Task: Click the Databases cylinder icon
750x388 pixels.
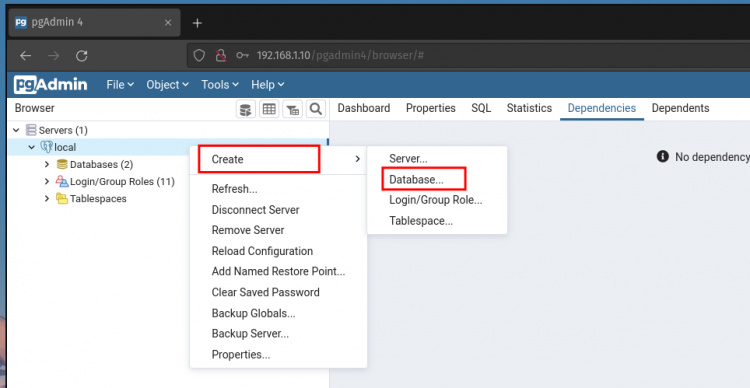Action: pos(62,165)
